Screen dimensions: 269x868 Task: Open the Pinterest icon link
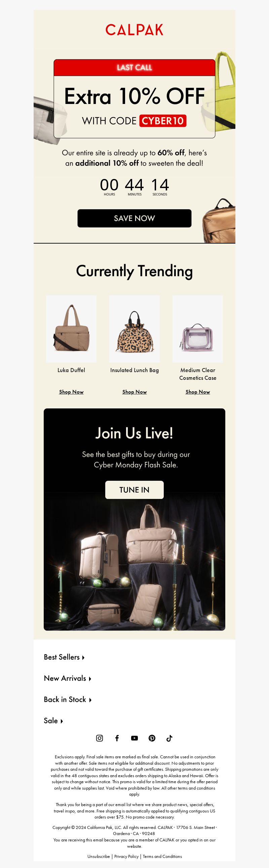[152, 738]
